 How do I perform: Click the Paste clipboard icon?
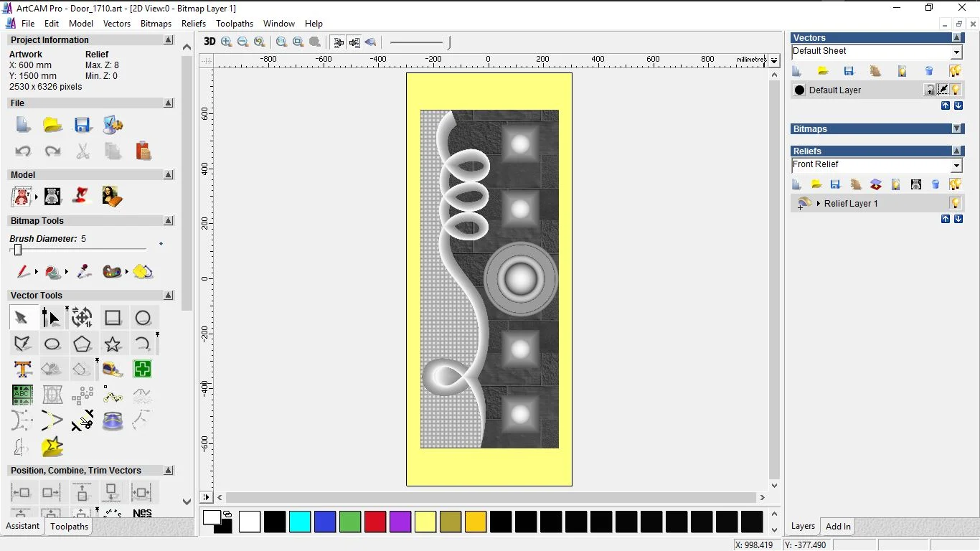[x=143, y=151]
